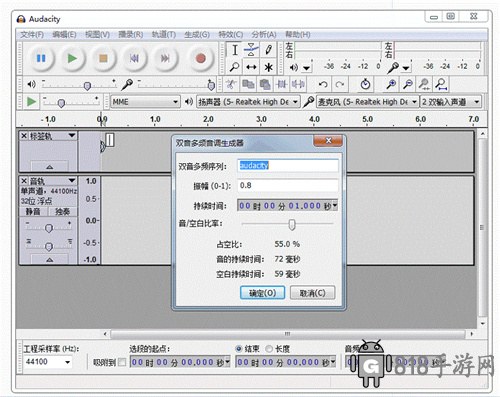The height and width of the screenshot is (397, 500).
Task: Select the Draw pencil tool
Action: tap(268, 50)
